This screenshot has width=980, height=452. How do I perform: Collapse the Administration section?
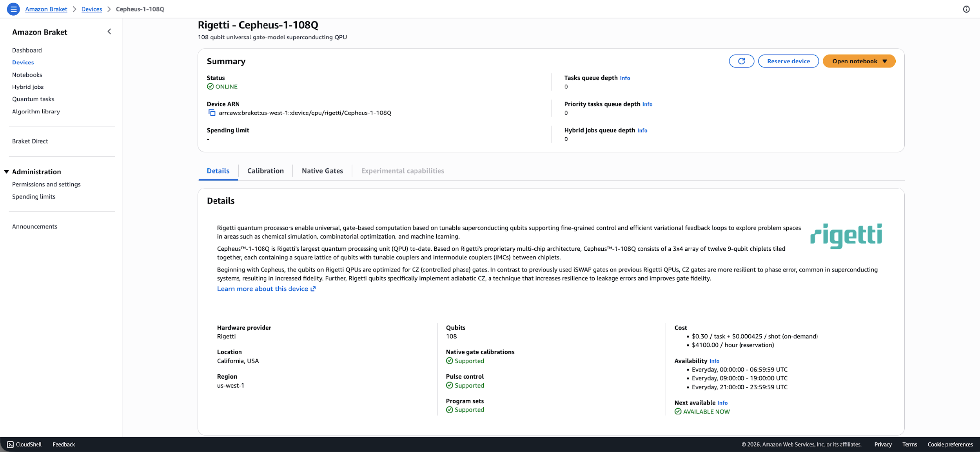click(x=7, y=172)
